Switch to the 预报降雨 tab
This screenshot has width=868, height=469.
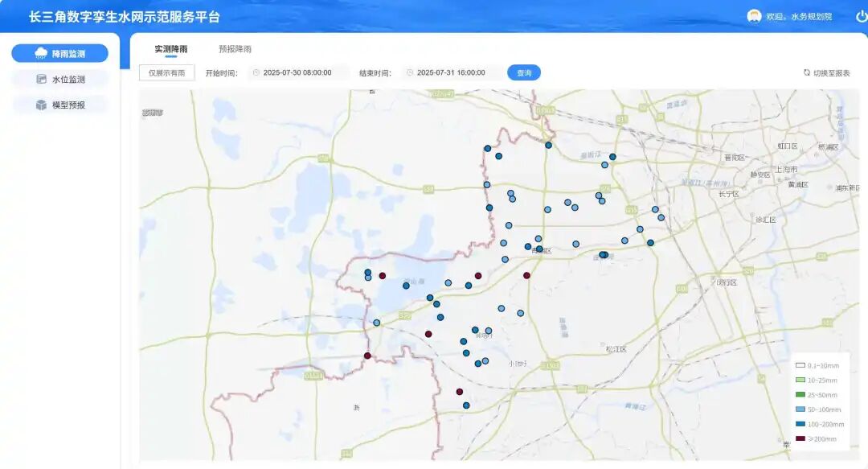(235, 49)
